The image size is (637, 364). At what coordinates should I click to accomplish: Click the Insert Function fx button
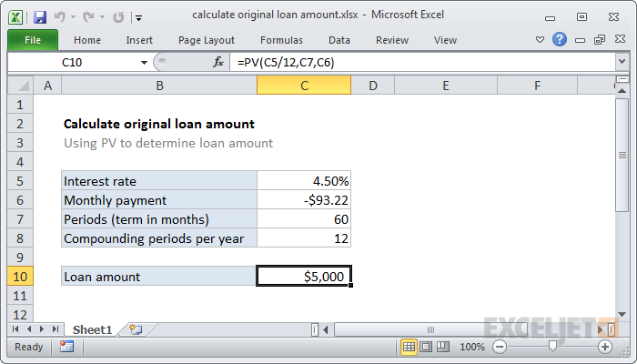pos(218,62)
